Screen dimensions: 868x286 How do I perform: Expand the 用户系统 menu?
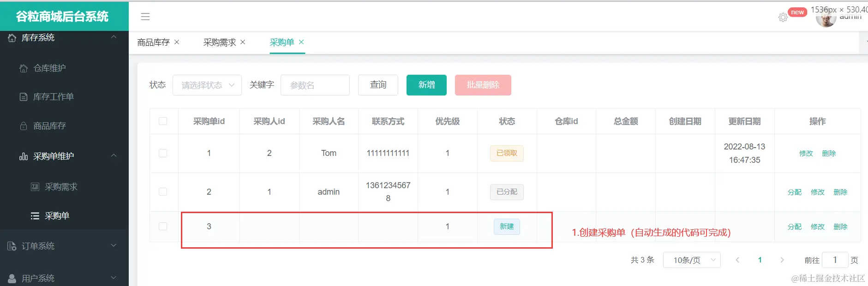click(114, 278)
